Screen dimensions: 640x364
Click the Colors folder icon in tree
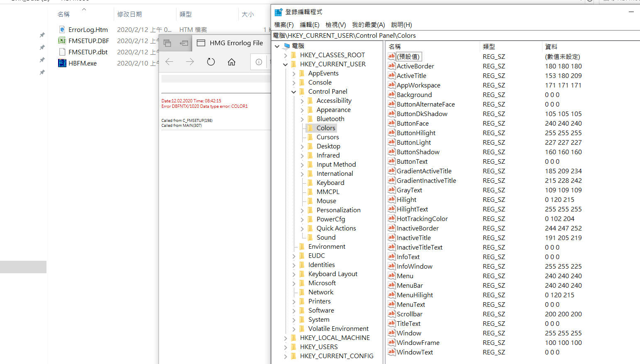(310, 128)
